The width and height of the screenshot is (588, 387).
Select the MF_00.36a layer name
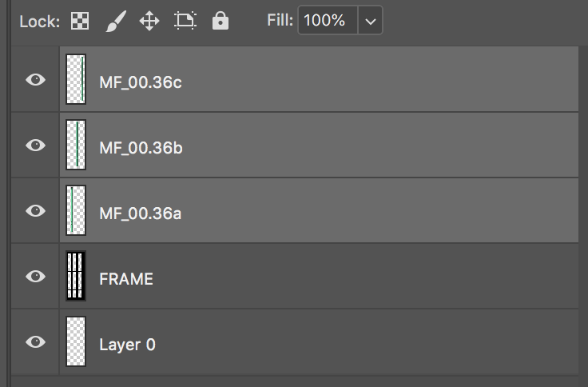(x=141, y=213)
